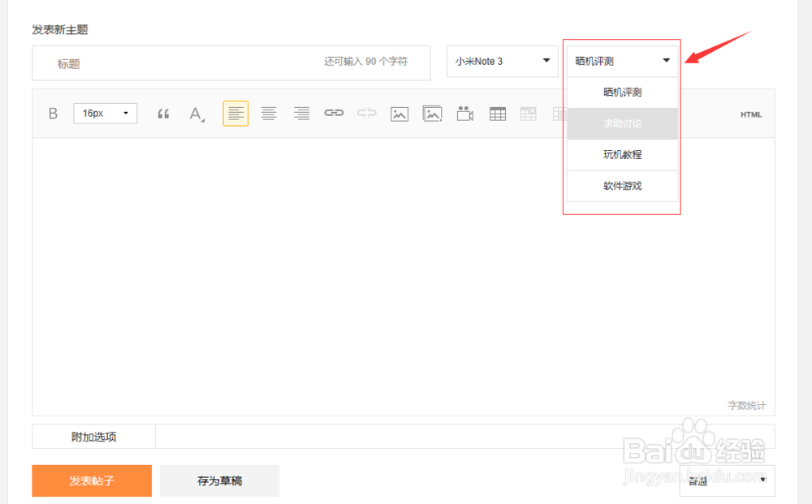Viewport: 812px width, 504px height.
Task: Remove hyperlink with the unlink icon
Action: pyautogui.click(x=367, y=113)
